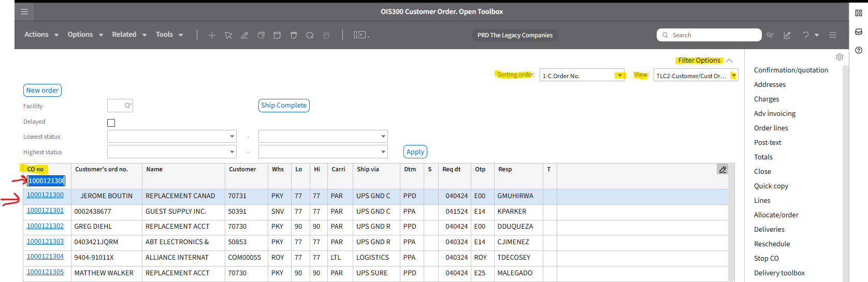Click the PRD The Legacy Companies badge

tap(515, 35)
